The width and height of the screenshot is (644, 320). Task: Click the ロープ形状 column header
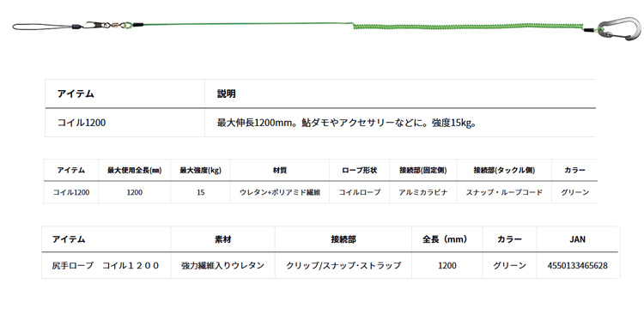point(360,170)
